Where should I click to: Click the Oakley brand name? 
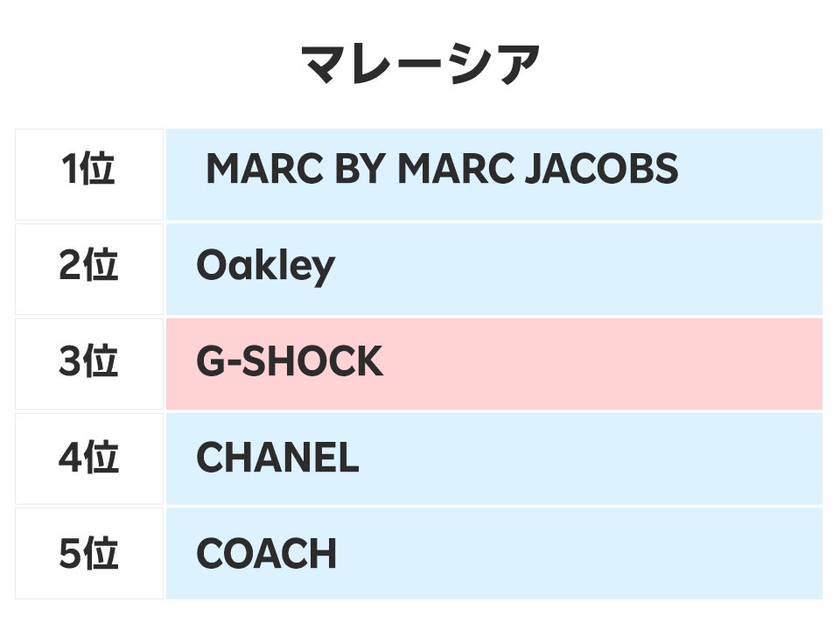tap(265, 265)
